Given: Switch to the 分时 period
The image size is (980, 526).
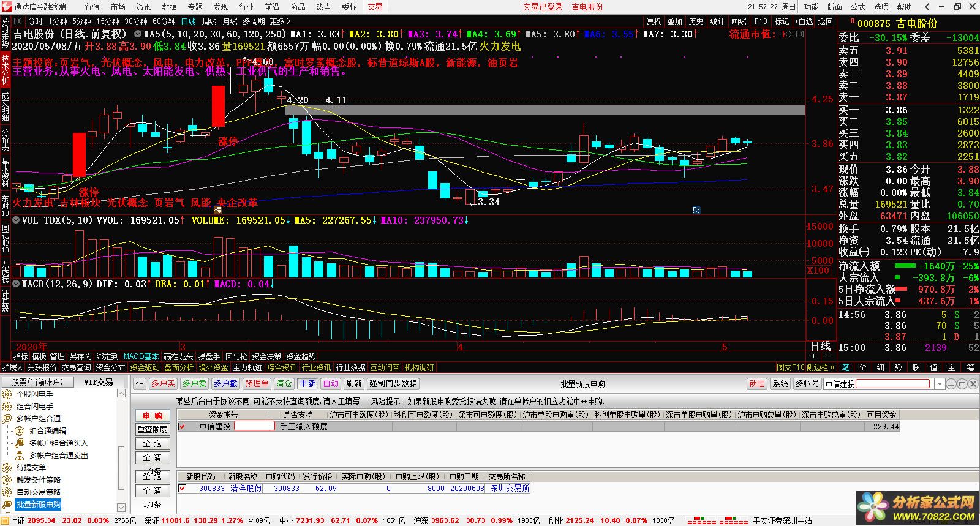Looking at the screenshot, I should [x=36, y=21].
